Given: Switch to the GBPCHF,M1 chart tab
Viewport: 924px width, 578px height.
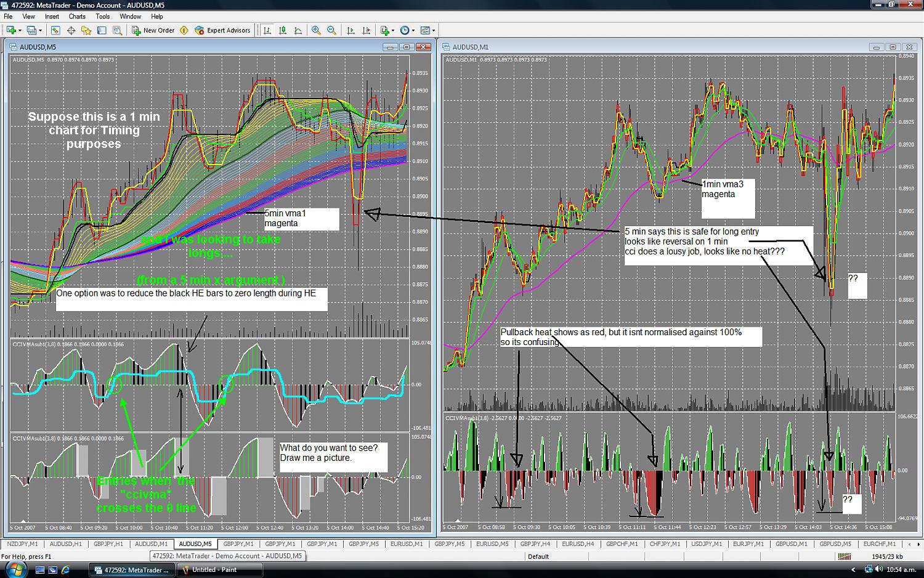Looking at the screenshot, I should pyautogui.click(x=621, y=544).
